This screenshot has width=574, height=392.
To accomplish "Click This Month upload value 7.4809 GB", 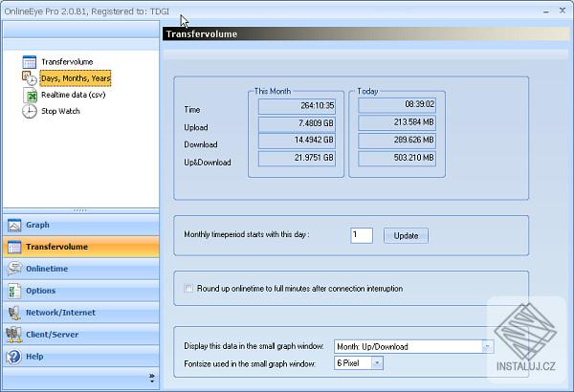I will point(297,123).
